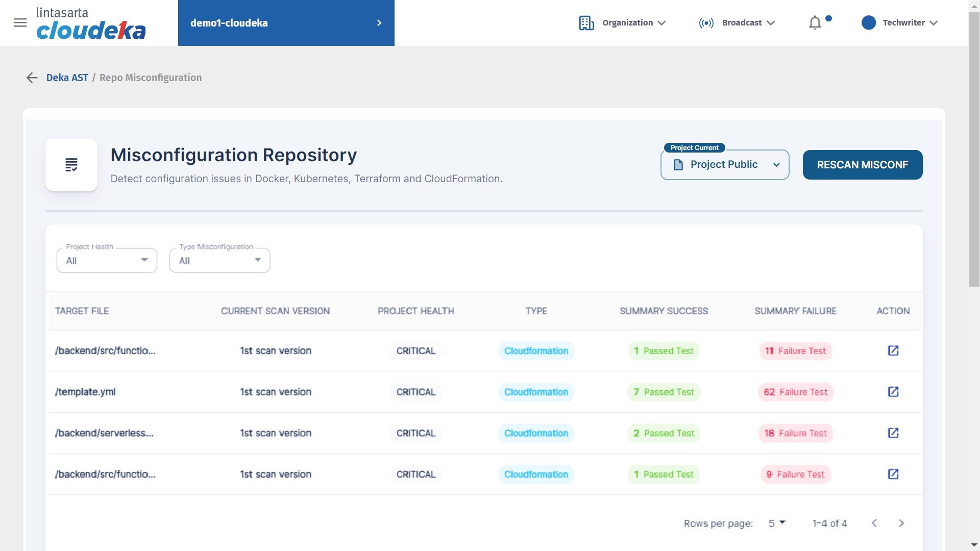Change rows per page value
The height and width of the screenshot is (551, 980).
coord(776,523)
